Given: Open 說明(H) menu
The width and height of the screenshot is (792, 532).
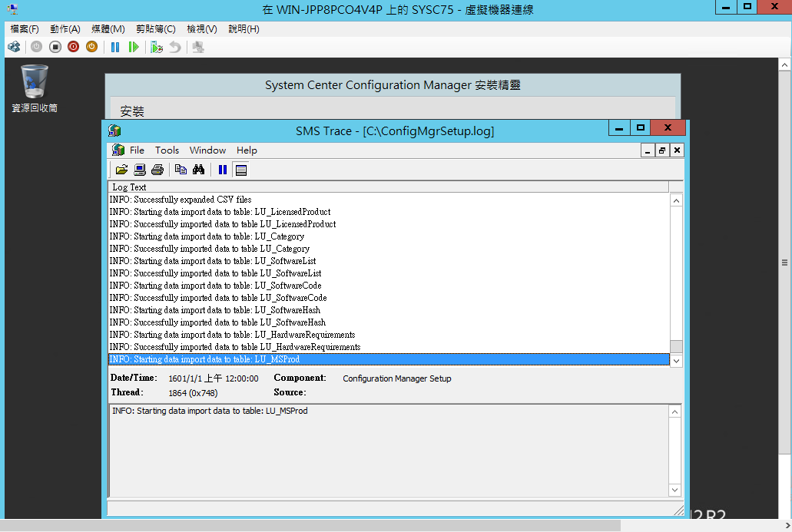Looking at the screenshot, I should click(x=244, y=28).
